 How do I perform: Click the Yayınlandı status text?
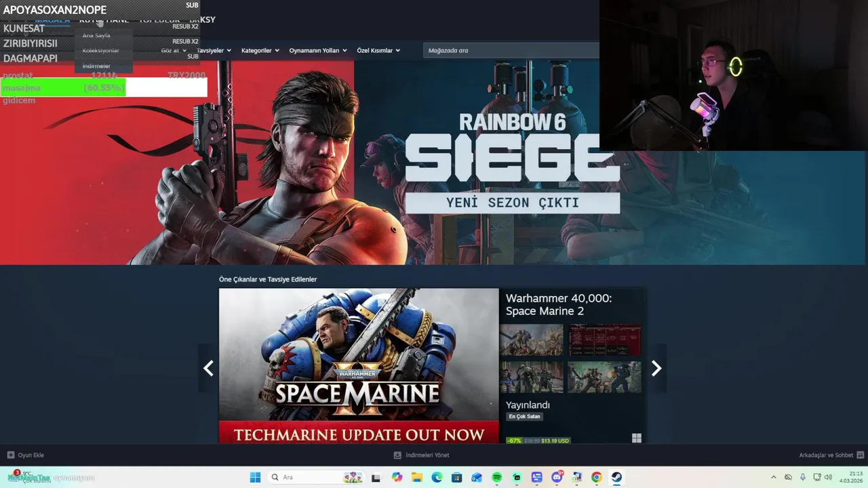pyautogui.click(x=528, y=405)
